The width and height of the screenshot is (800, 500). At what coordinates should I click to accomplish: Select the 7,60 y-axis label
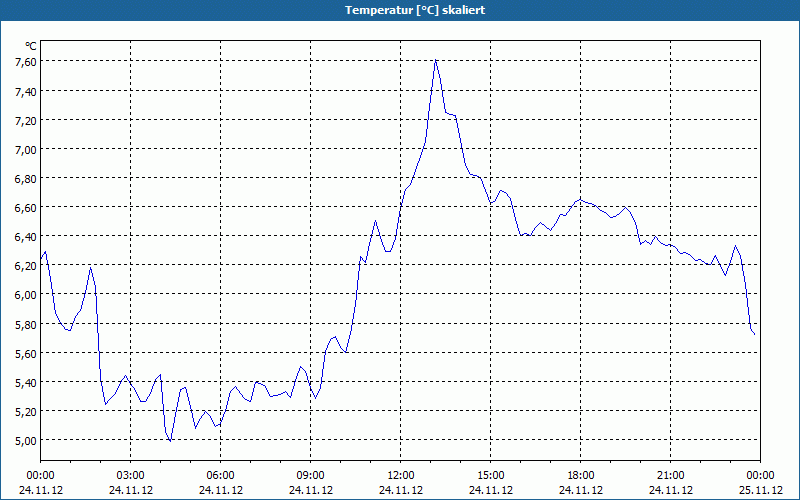(x=26, y=62)
